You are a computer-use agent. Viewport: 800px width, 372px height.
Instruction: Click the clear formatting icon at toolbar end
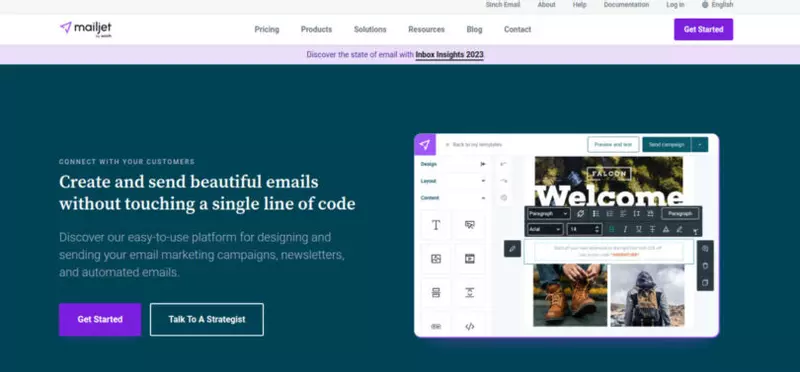tap(695, 231)
